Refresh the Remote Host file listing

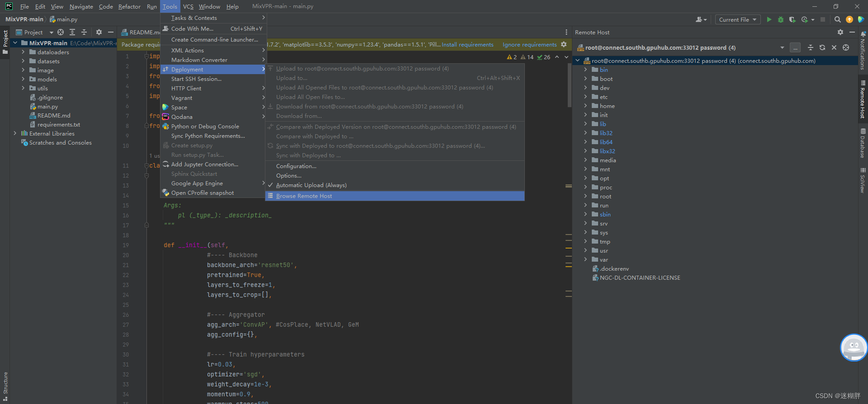(x=822, y=47)
